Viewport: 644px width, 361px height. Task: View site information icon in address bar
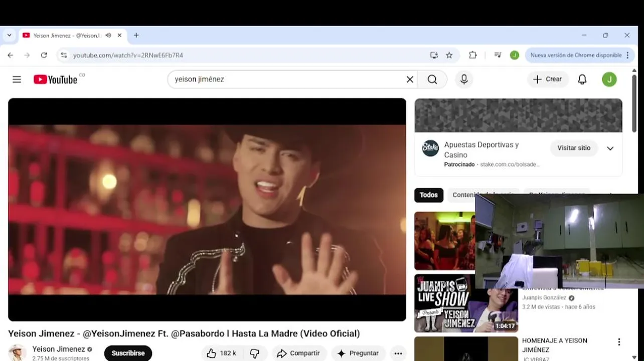pyautogui.click(x=64, y=55)
